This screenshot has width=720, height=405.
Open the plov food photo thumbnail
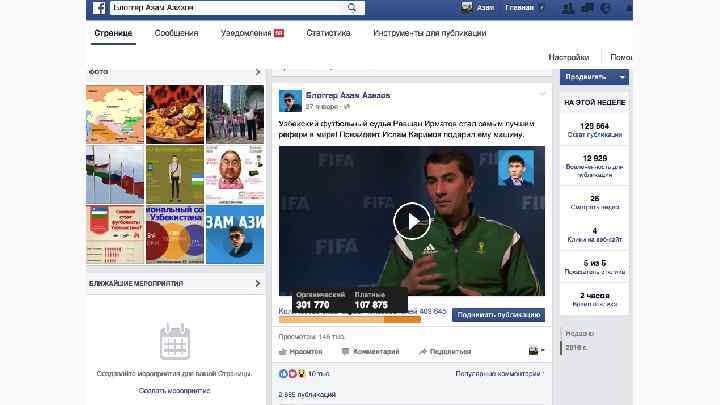point(175,114)
